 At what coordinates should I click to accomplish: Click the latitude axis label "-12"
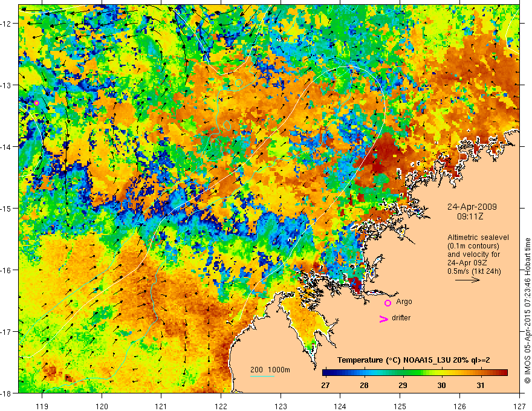pos(7,24)
